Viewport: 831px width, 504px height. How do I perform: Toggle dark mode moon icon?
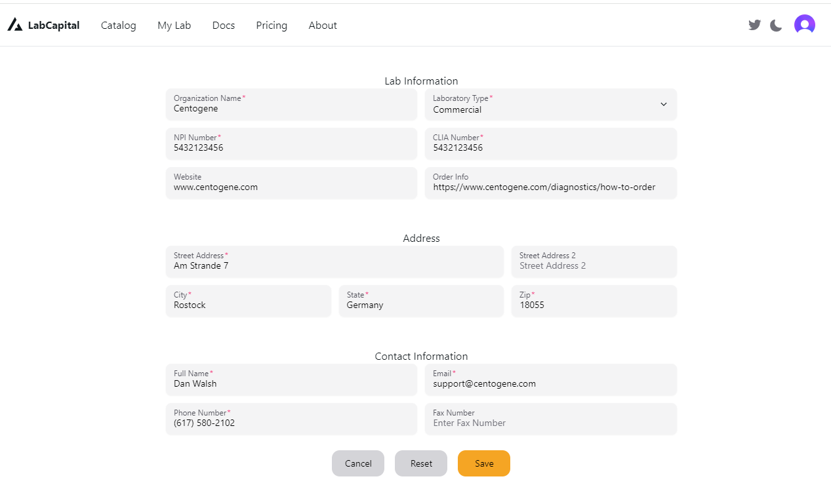(776, 26)
